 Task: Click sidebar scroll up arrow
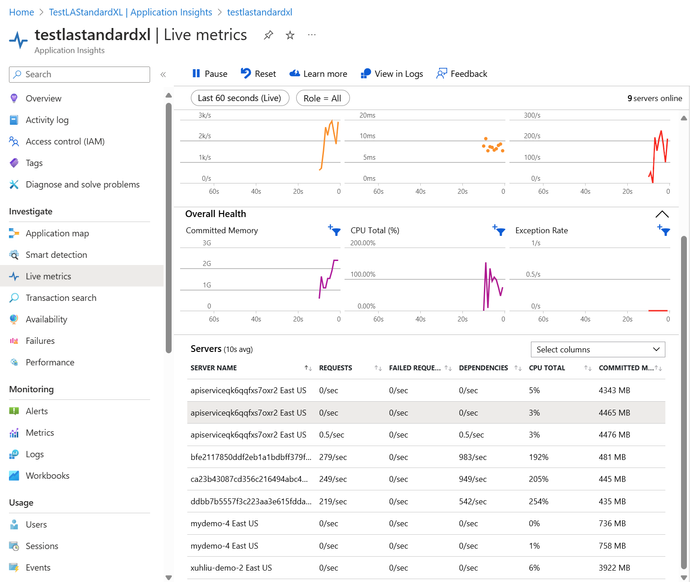pos(169,95)
